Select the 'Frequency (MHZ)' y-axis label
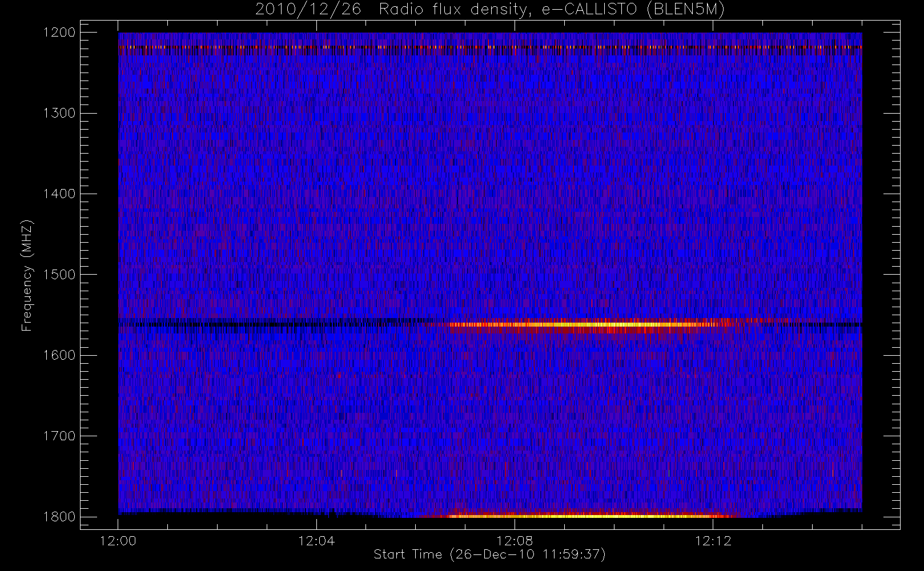The width and height of the screenshot is (924, 571). pyautogui.click(x=27, y=275)
